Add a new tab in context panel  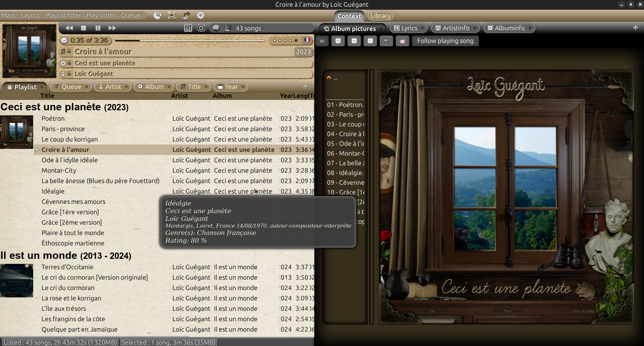(x=635, y=27)
